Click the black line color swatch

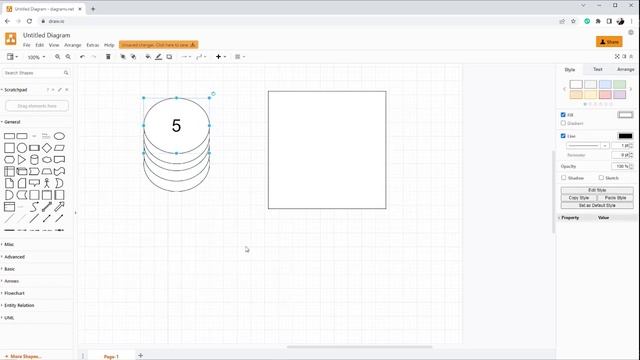[x=625, y=136]
